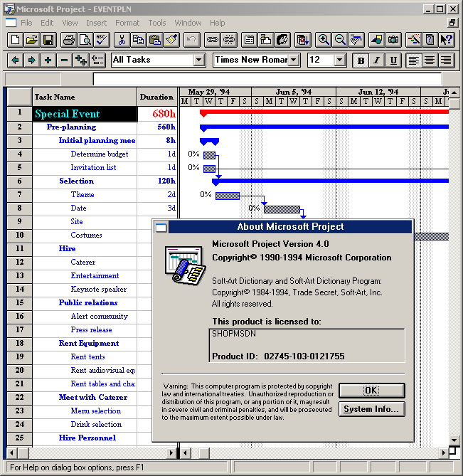Open the Tools menu
Screen dimensions: 463x476
point(157,23)
